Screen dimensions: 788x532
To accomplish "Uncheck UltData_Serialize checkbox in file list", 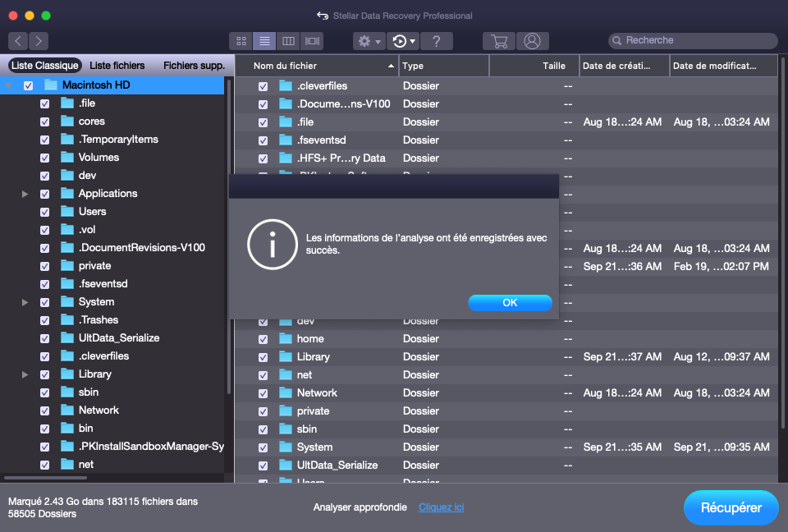I will 263,465.
